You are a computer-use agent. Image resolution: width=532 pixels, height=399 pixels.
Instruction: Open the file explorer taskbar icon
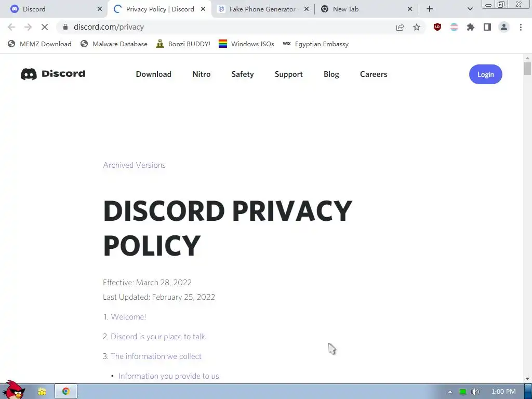[42, 392]
